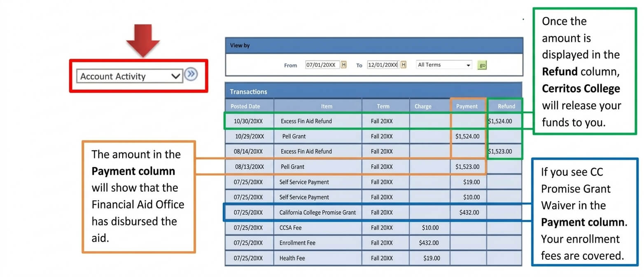
Task: Click the To date field
Action: click(383, 65)
